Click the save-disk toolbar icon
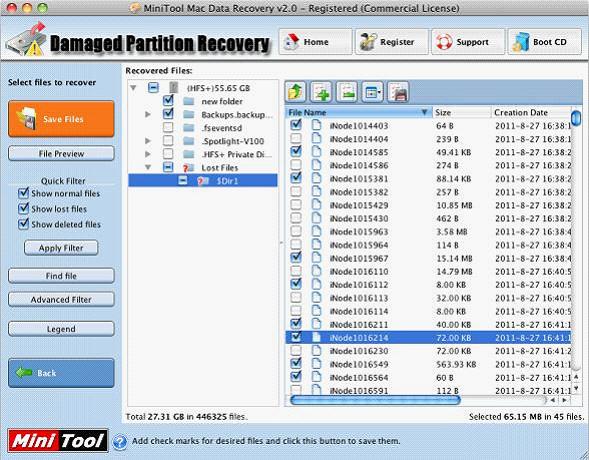The height and width of the screenshot is (460, 589). (398, 92)
